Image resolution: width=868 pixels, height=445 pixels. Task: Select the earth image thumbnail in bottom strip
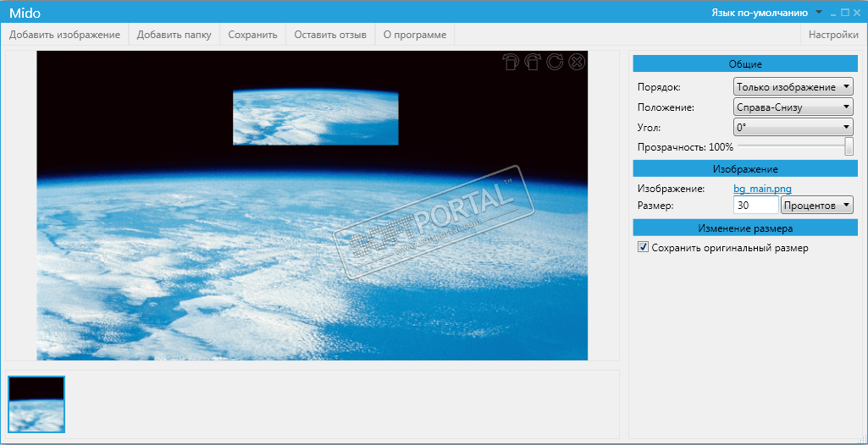(x=36, y=404)
